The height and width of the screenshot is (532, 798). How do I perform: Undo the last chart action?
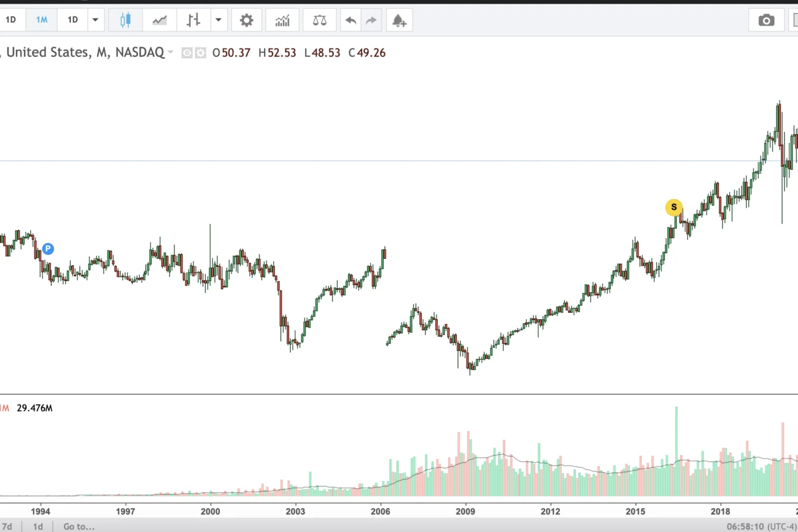point(351,20)
